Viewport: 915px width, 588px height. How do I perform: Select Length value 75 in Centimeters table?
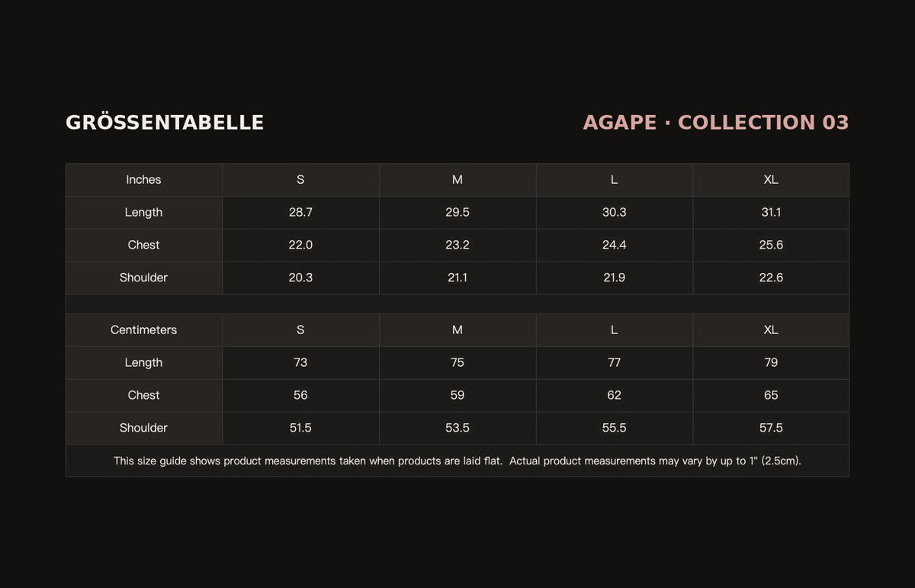click(x=457, y=363)
